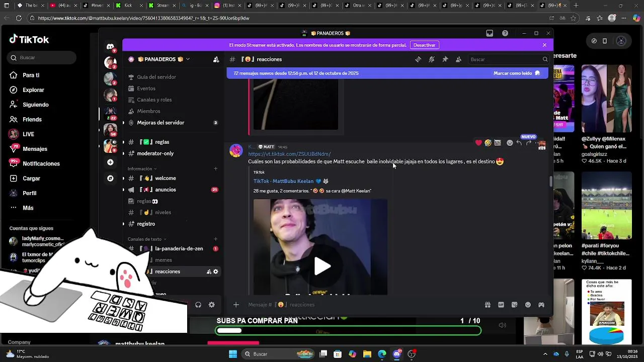Viewport: 644px width, 362px height.
Task: Forward message with arrow icon
Action: [529, 143]
